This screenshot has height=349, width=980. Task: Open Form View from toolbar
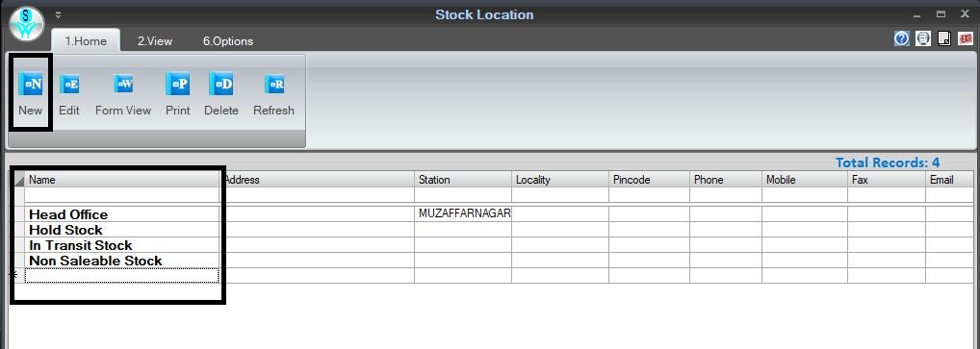click(123, 84)
